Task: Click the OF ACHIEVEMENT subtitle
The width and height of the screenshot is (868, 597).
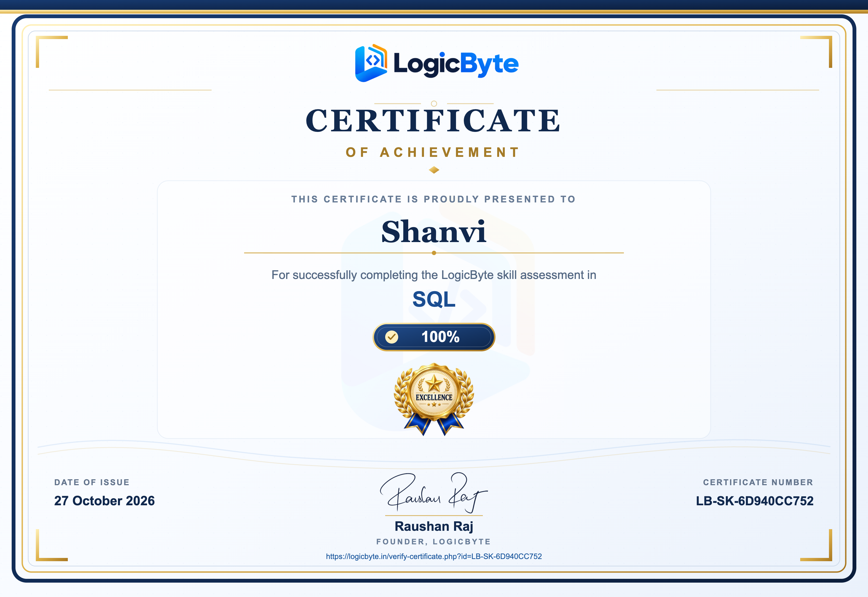Action: (x=433, y=152)
